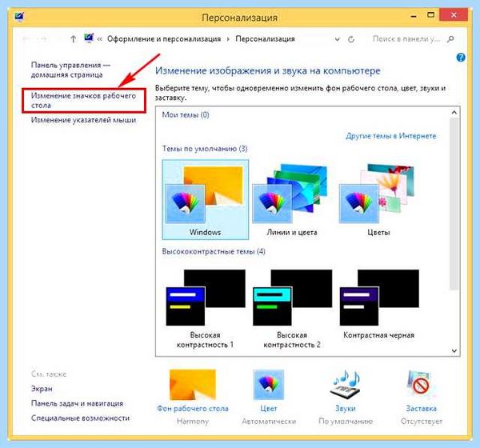The image size is (480, 448).
Task: Click the Темы по умолчанию (3) heading
Action: point(205,149)
